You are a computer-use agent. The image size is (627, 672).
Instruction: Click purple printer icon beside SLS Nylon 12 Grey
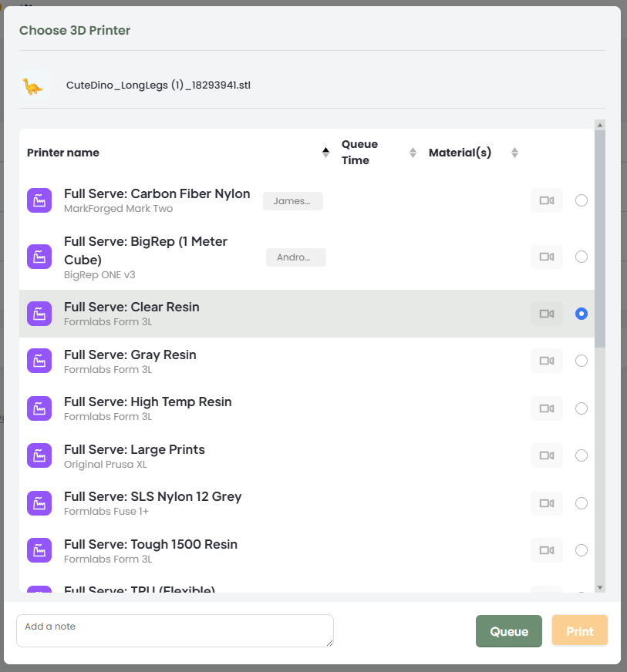[x=39, y=503]
